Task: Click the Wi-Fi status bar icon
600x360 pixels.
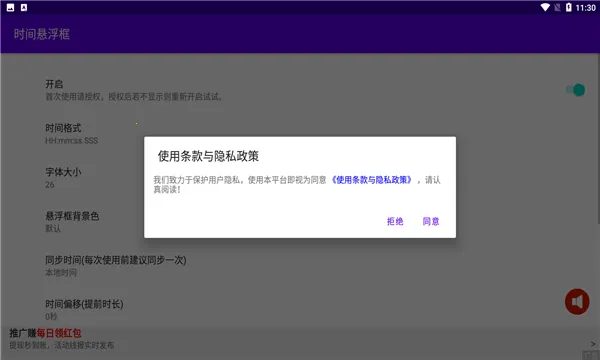Action: (545, 7)
